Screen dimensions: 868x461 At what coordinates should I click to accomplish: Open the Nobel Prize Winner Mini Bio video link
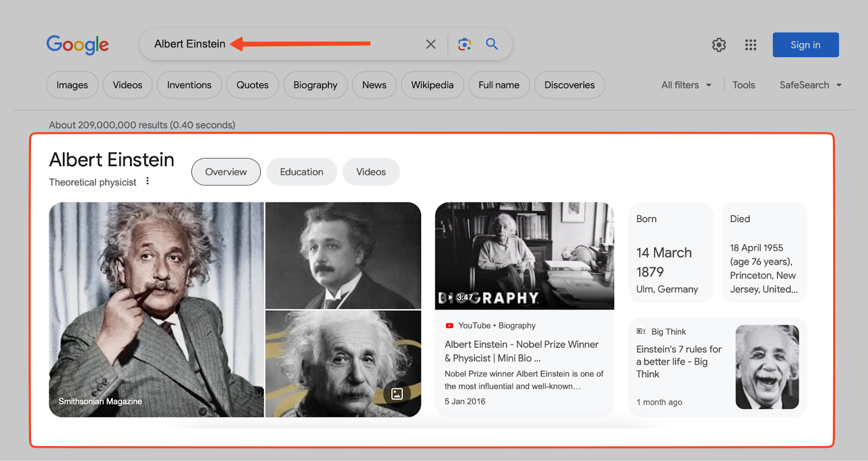[521, 351]
